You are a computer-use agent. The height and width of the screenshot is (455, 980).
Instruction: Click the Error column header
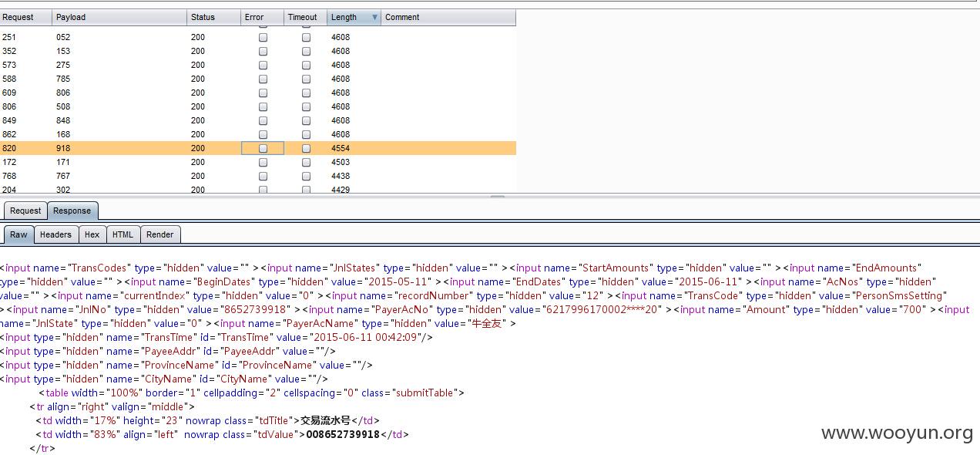263,17
